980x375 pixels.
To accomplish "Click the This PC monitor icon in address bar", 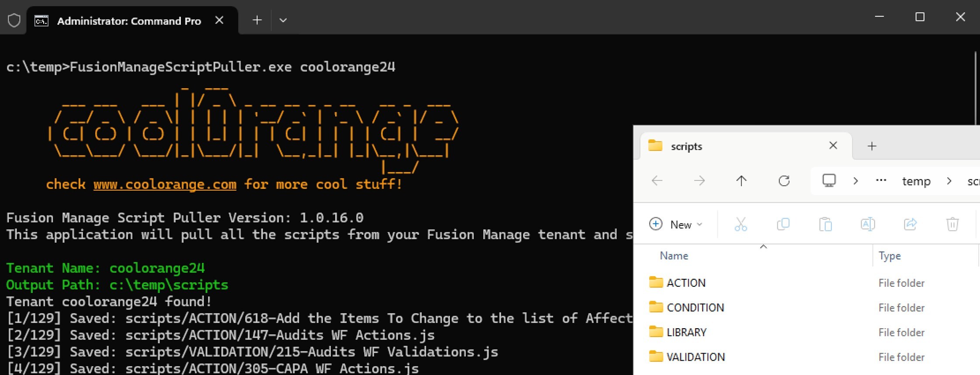I will (829, 181).
